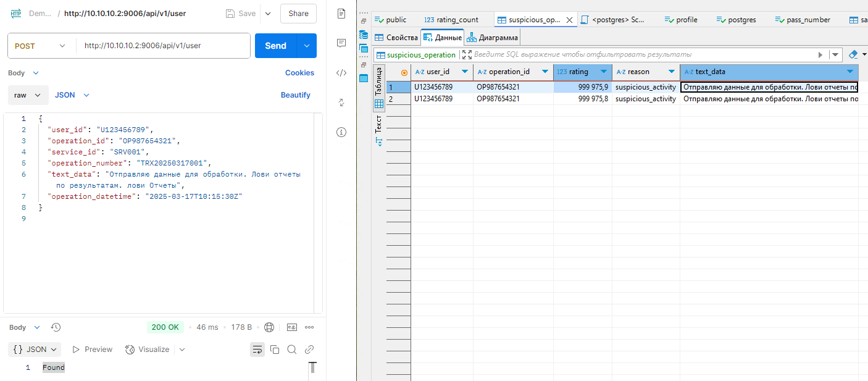Click the info icon in Postman sidebar
868x381 pixels.
341,132
